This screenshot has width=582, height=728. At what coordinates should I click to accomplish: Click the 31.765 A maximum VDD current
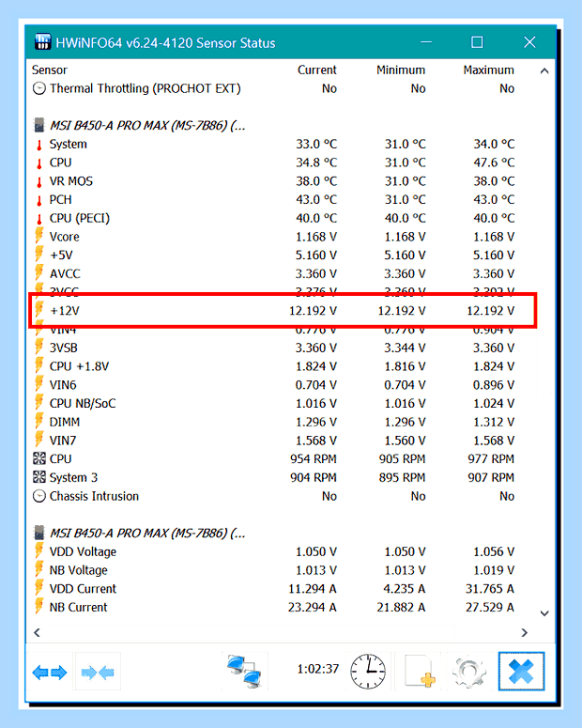coord(490,589)
